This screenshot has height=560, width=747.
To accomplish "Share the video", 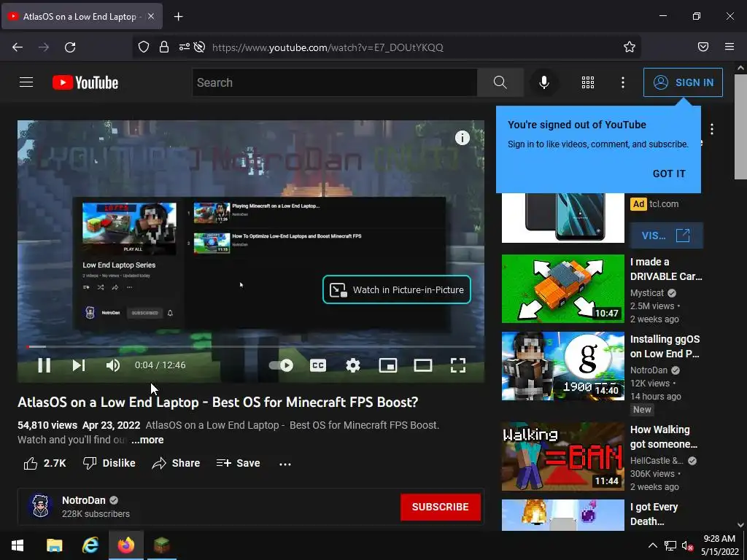I will coord(176,463).
